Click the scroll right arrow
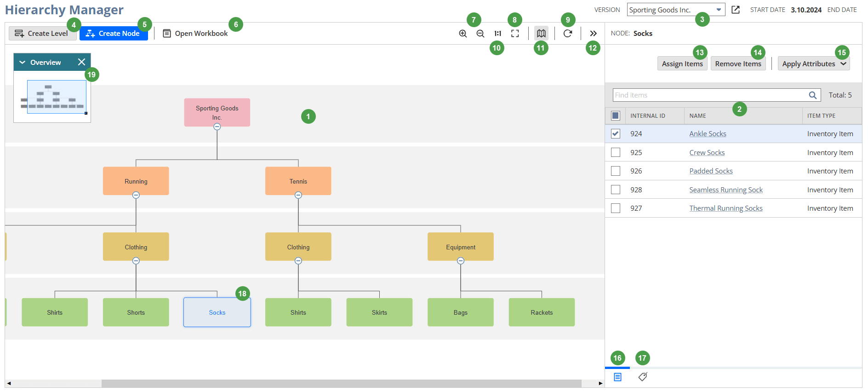Screen dimensions: 868x392 coord(600,383)
